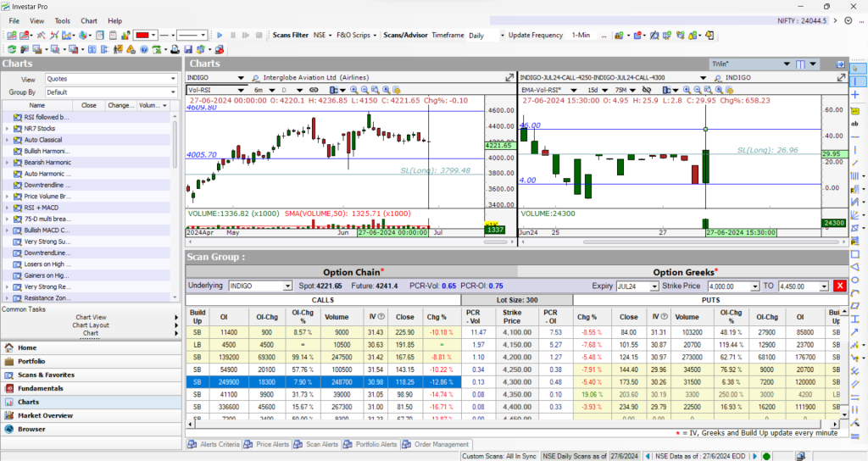Open the Underlying INDIGO dropdown
The image size is (868, 461).
(287, 286)
